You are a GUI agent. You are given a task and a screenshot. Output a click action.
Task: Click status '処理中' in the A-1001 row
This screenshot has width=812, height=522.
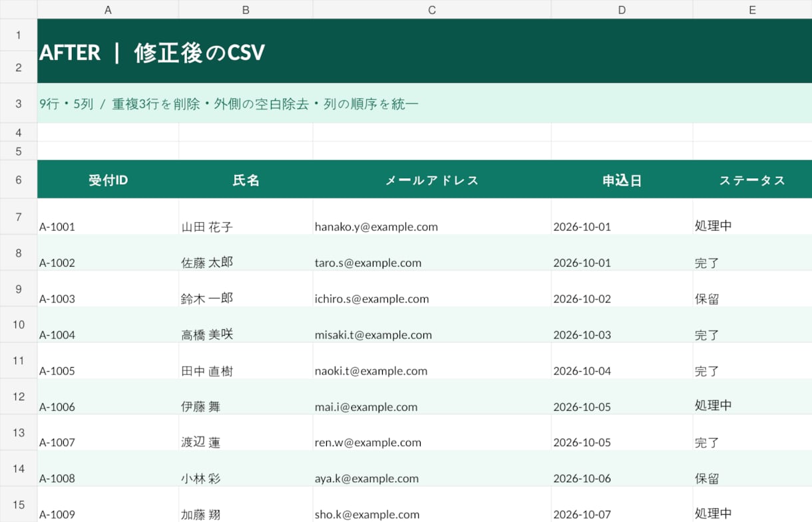[752, 217]
